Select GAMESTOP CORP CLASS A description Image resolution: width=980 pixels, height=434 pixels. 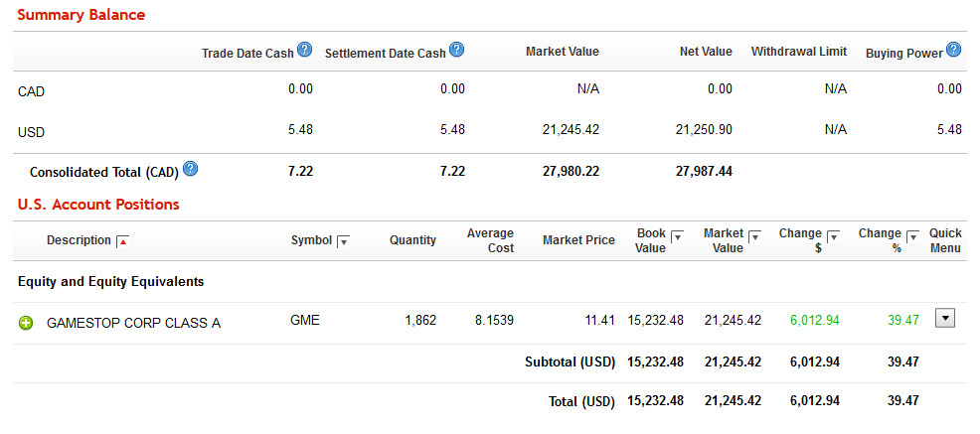click(134, 323)
